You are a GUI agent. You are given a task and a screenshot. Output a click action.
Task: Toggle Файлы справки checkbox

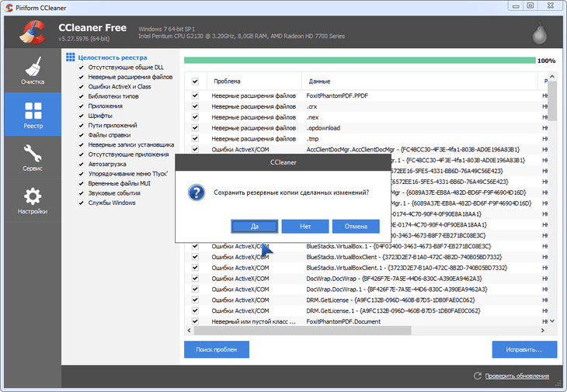point(82,135)
